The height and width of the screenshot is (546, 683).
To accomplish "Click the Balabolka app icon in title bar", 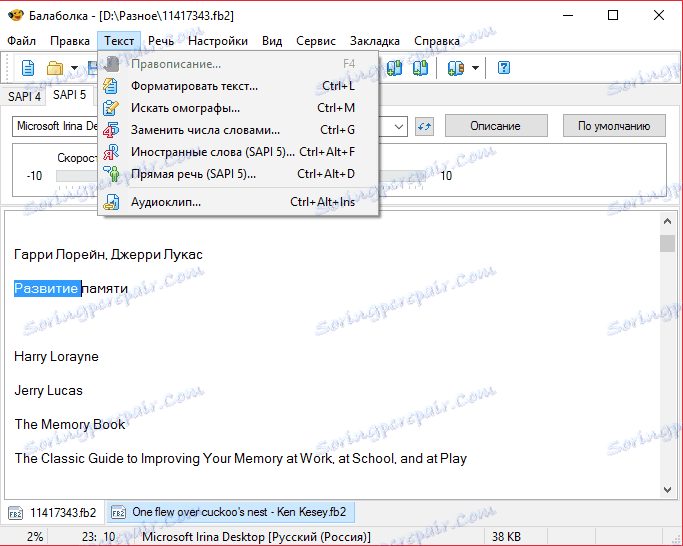I will tap(16, 16).
